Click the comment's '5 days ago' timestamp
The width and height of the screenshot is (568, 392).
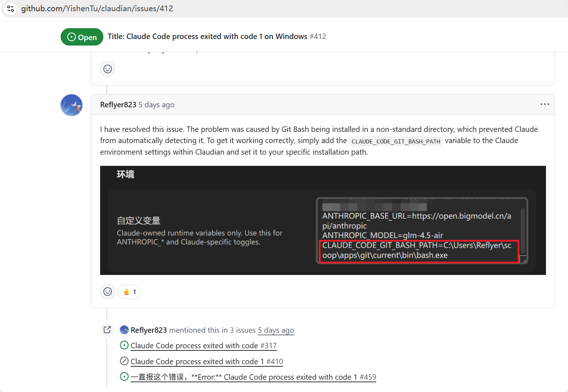pyautogui.click(x=156, y=105)
